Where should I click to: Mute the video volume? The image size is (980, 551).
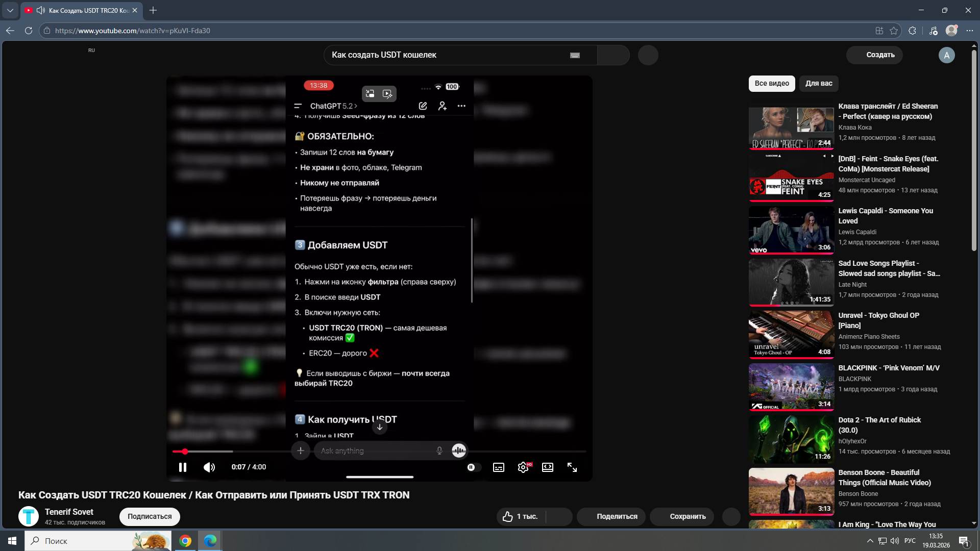[209, 467]
